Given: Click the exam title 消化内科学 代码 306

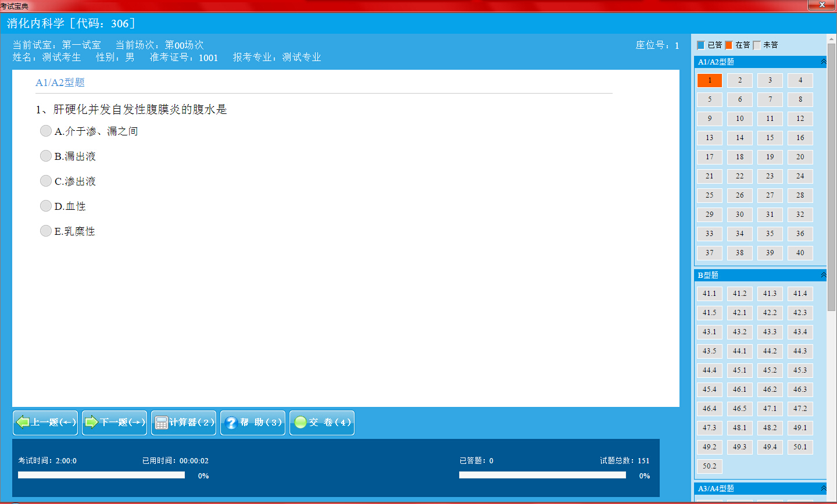Looking at the screenshot, I should click(71, 23).
